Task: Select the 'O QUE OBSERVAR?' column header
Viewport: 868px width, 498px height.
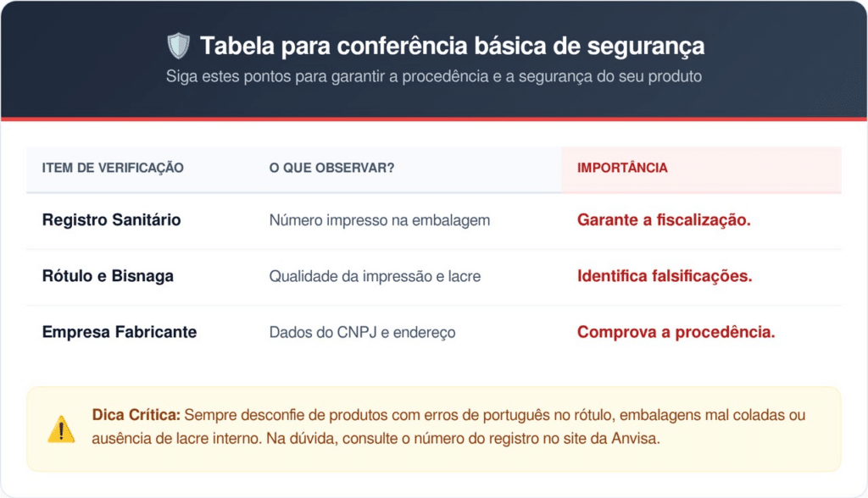Action: 331,168
